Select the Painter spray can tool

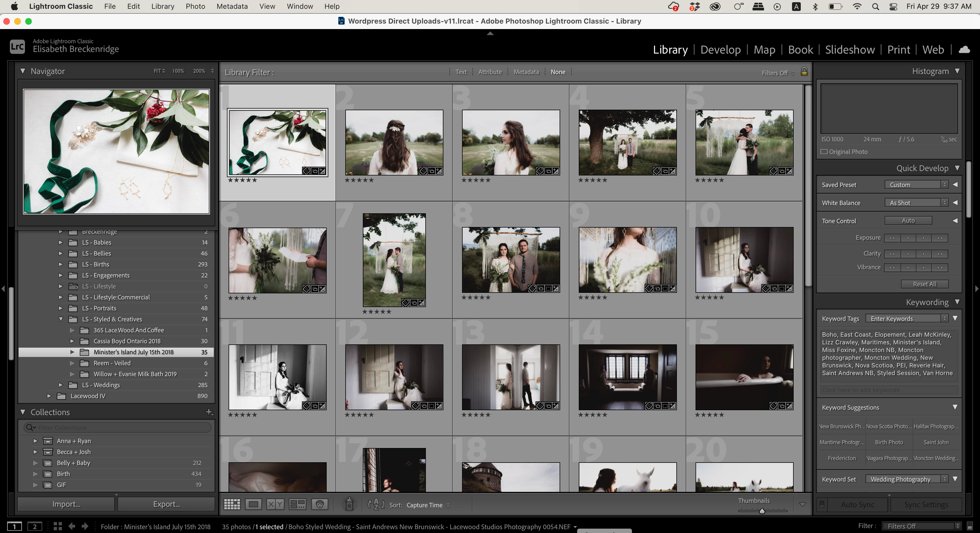(349, 504)
